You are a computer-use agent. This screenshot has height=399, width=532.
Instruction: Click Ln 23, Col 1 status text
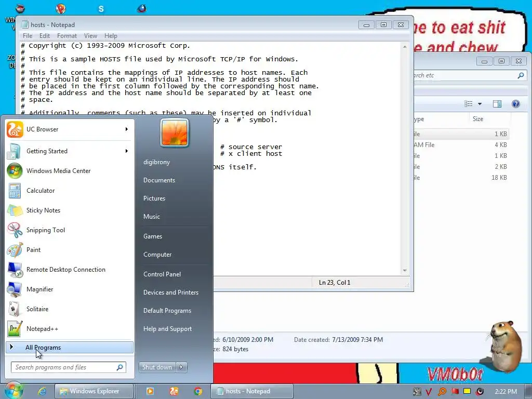[335, 282]
